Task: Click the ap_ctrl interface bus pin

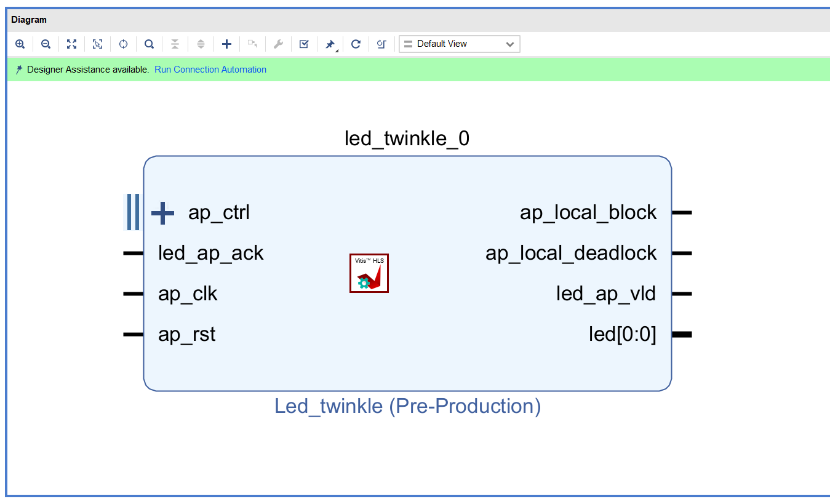Action: click(133, 212)
